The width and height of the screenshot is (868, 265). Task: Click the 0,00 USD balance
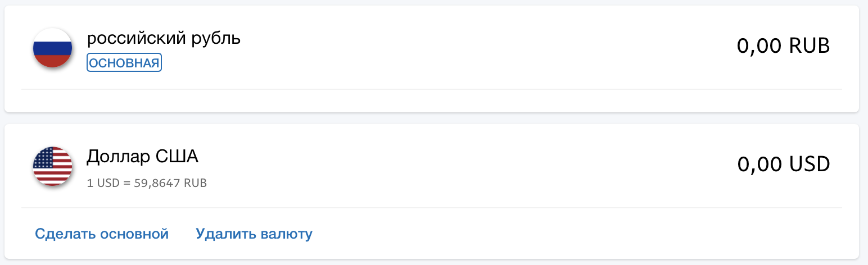click(x=783, y=165)
